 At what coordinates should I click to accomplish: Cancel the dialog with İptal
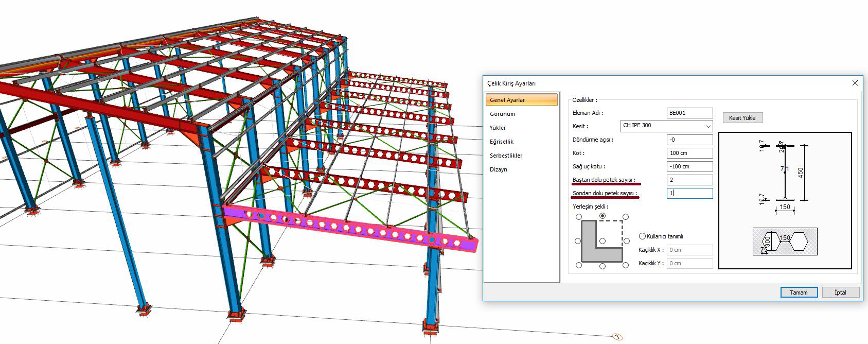coord(840,293)
